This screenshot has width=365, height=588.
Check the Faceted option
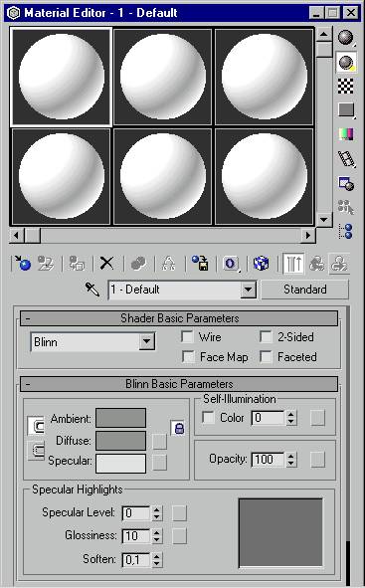266,356
